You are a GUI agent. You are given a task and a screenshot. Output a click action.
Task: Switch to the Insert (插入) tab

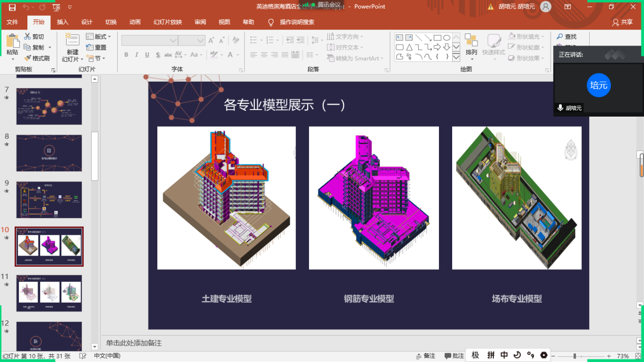62,22
